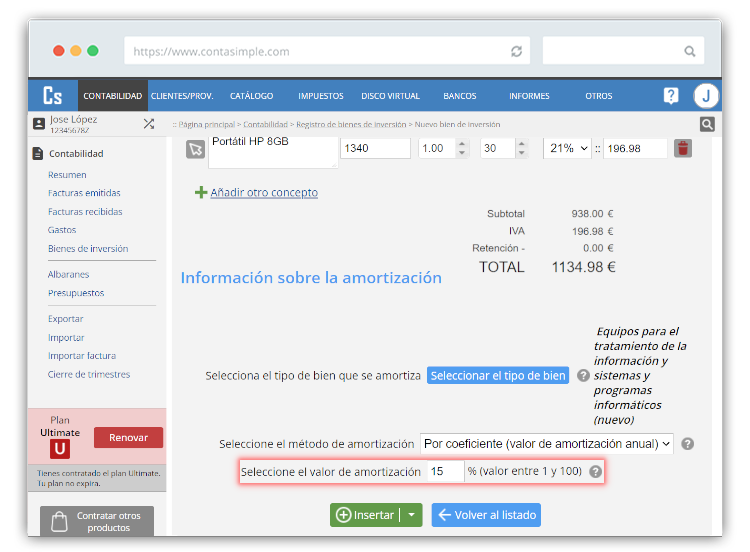This screenshot has height=552, width=750.
Task: Open the INFORMES menu
Action: [x=529, y=96]
